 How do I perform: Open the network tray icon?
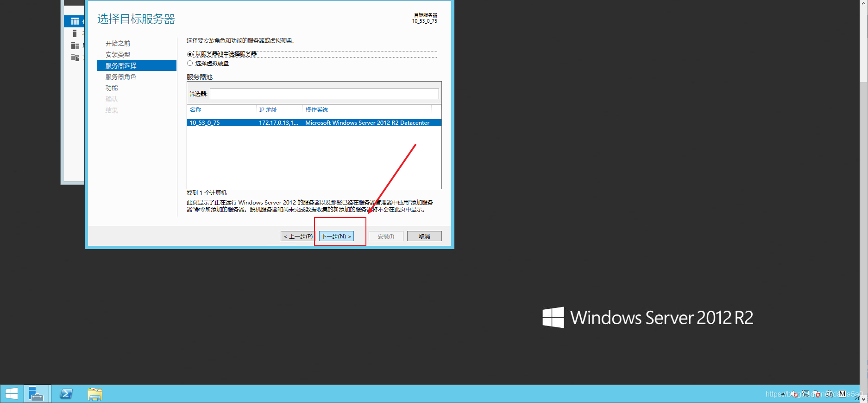[805, 394]
